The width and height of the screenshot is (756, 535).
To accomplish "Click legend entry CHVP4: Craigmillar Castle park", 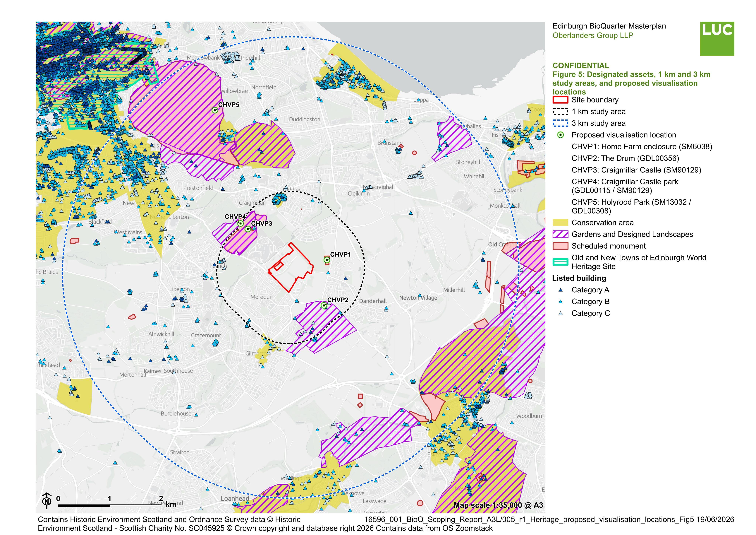I will click(x=625, y=186).
